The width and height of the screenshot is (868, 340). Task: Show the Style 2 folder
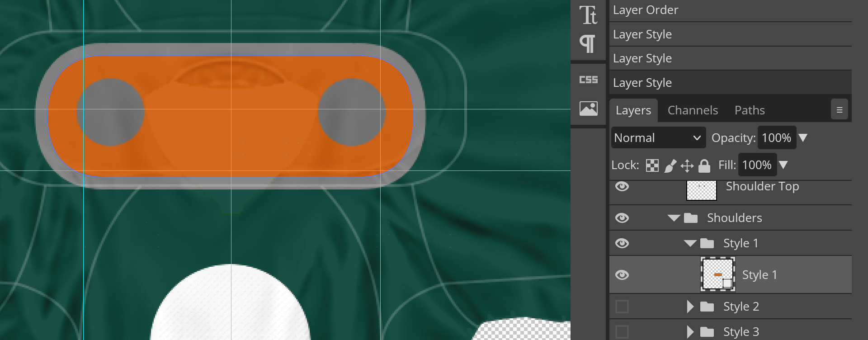(x=622, y=307)
